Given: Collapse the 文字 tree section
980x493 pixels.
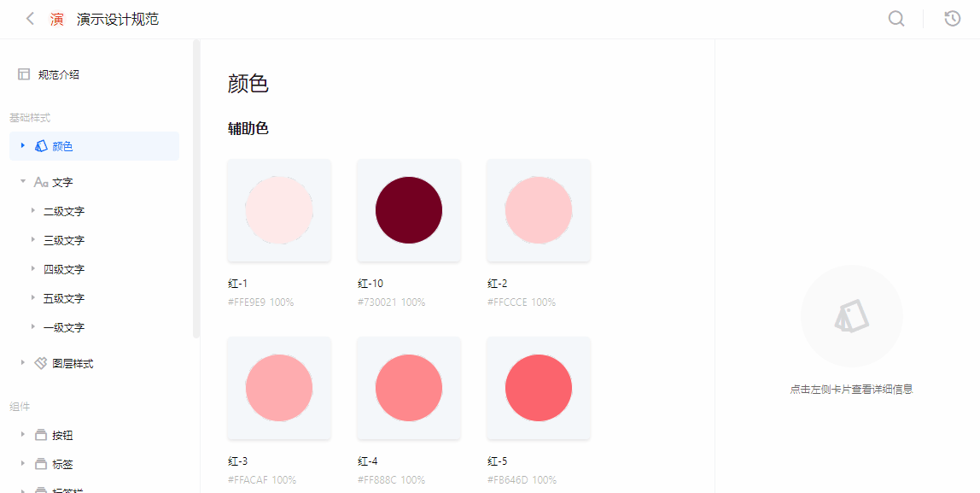Looking at the screenshot, I should 23,182.
